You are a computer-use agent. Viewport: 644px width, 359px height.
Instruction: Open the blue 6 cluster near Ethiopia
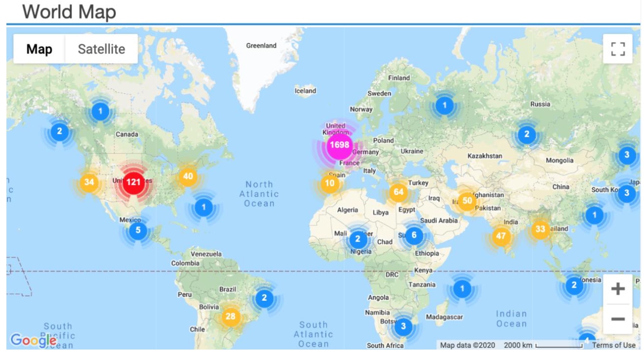(x=414, y=235)
